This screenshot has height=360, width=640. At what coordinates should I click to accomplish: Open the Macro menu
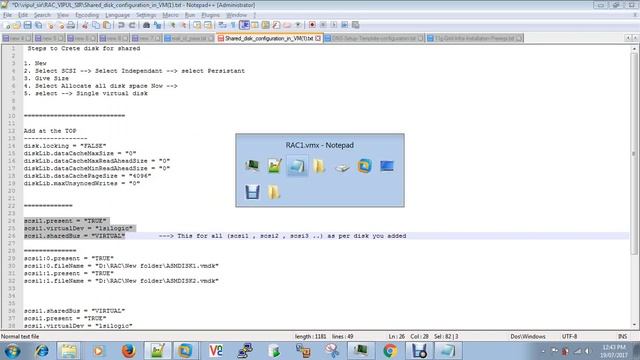[x=170, y=15]
